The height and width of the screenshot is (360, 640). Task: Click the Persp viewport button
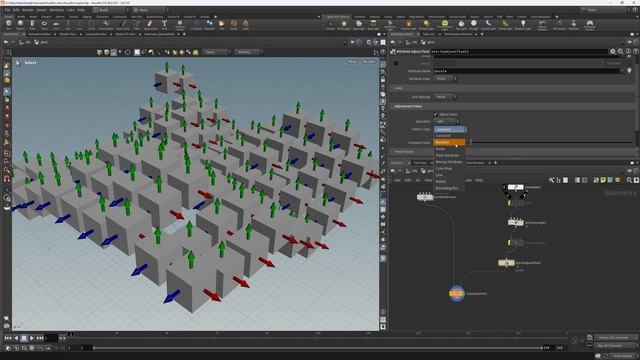point(352,62)
